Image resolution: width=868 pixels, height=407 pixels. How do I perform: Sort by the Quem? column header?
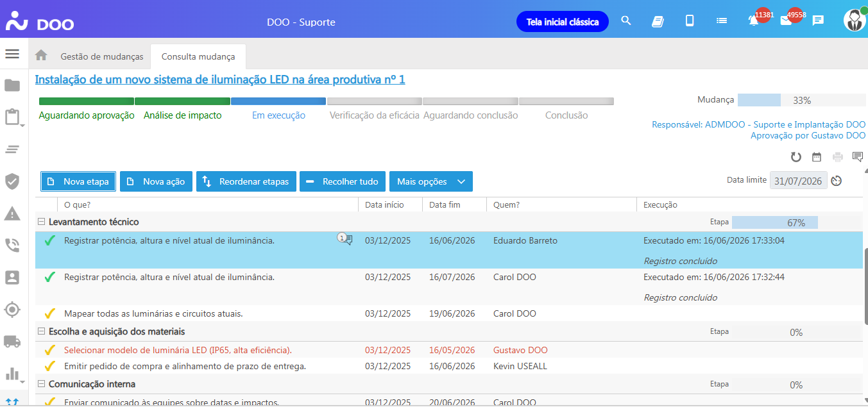(x=561, y=204)
